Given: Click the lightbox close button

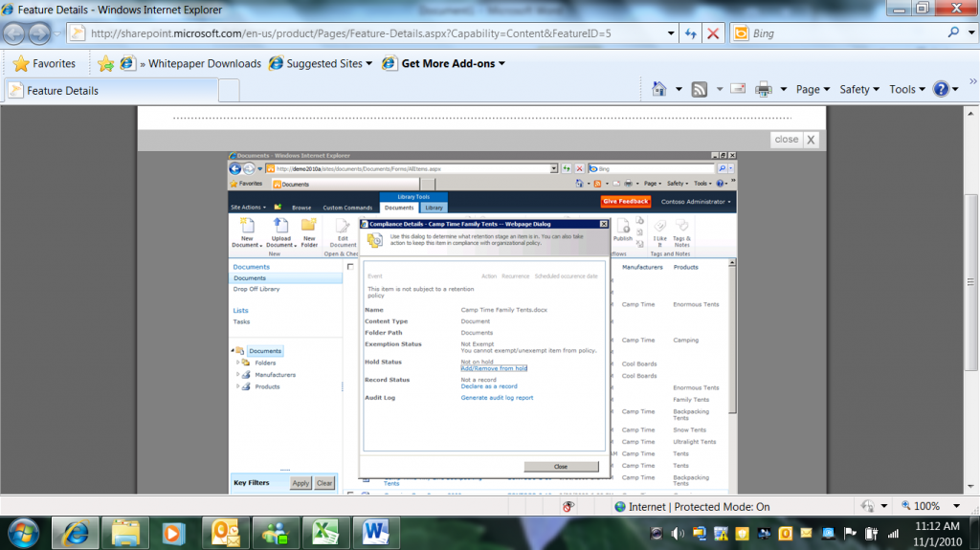Looking at the screenshot, I should pos(787,140).
